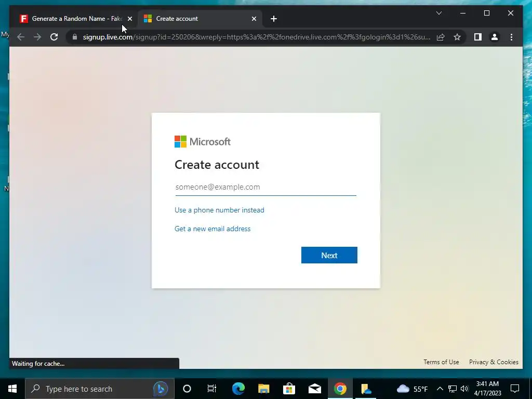Toggle the browser side panel
Screen dimensions: 532x399
(x=478, y=37)
